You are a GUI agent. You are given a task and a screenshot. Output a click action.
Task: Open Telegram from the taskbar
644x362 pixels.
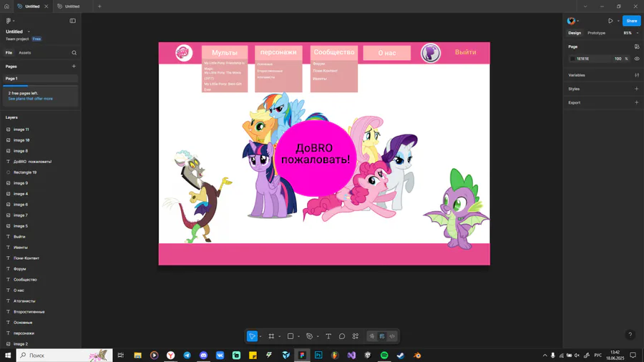click(x=187, y=355)
